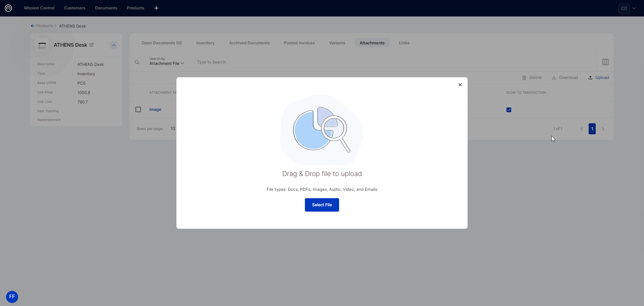Viewport: 644px width, 306px height.
Task: Click the Upload button
Action: point(599,78)
